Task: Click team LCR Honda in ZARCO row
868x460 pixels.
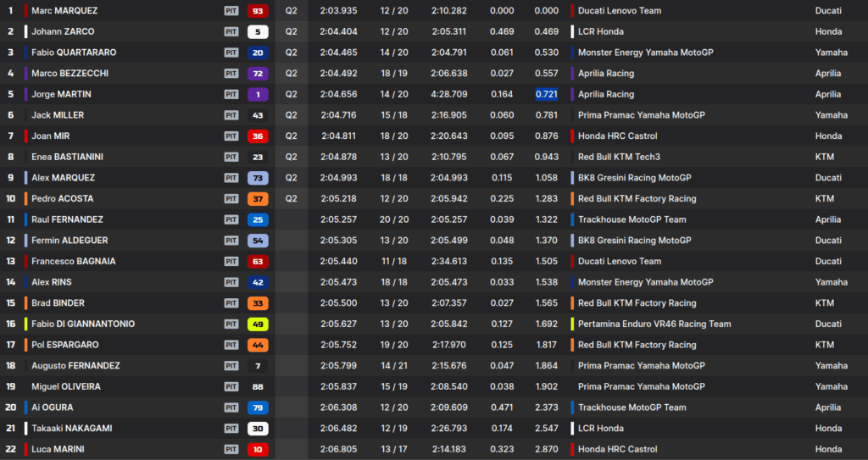Action: [601, 31]
